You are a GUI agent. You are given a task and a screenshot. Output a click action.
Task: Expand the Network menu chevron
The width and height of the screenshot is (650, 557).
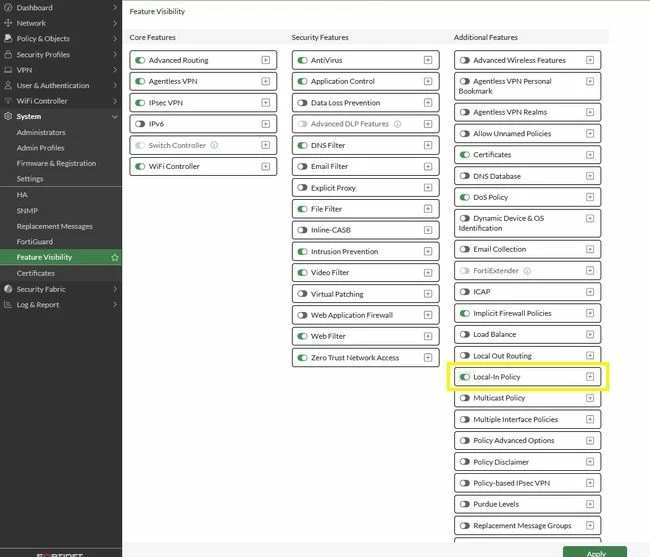click(x=115, y=23)
